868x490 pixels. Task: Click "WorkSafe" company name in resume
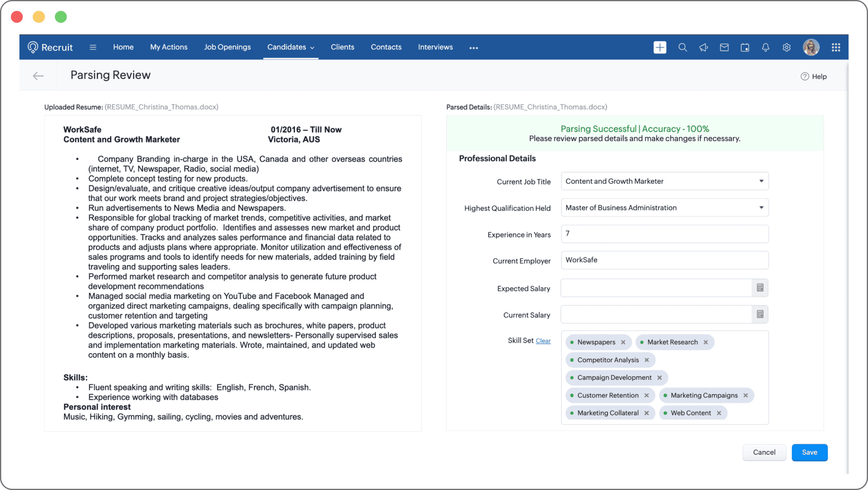click(x=82, y=130)
